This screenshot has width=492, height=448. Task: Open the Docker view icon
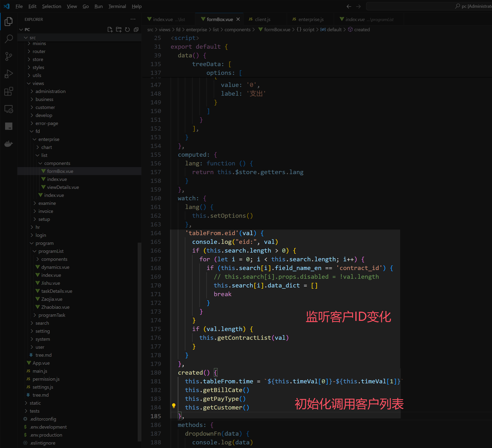tap(8, 144)
